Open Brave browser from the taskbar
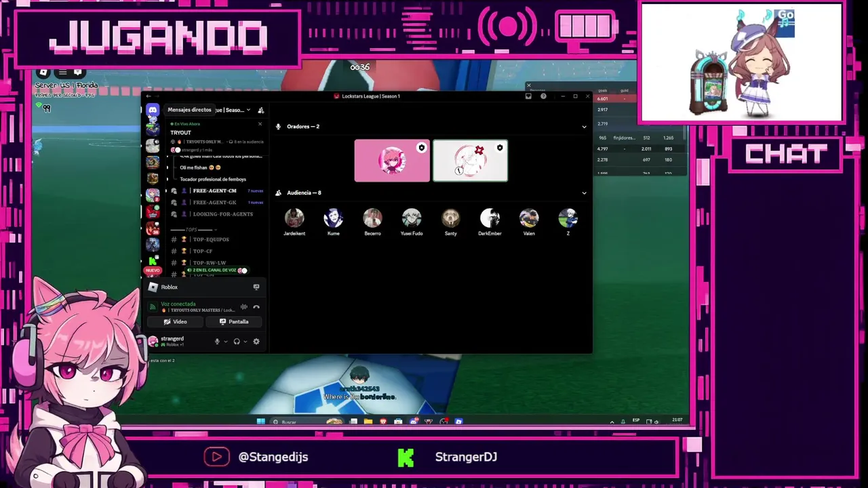This screenshot has width=868, height=488. 383,422
